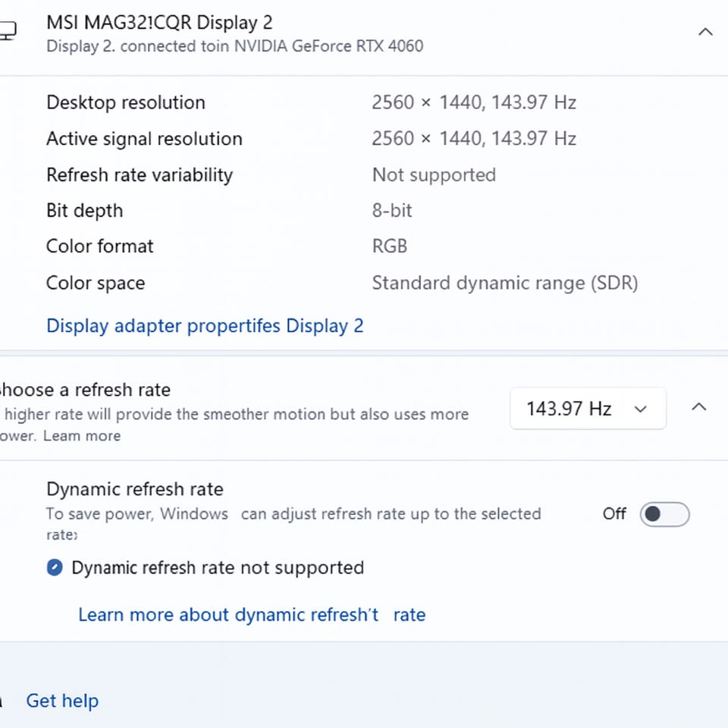Screen dimensions: 728x728
Task: Click the MSI MAG321CQR Display 2 title
Action: click(159, 23)
